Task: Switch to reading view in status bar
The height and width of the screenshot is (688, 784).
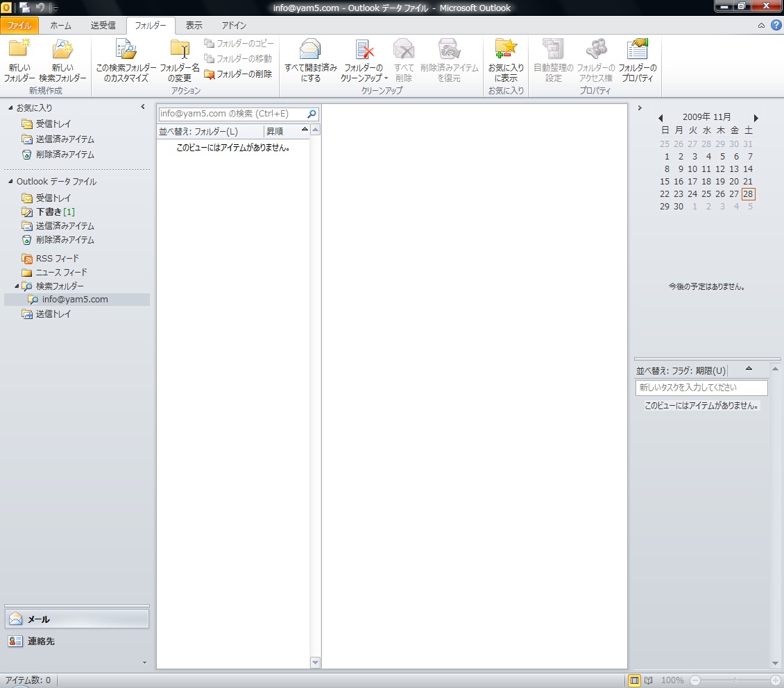Action: click(649, 680)
